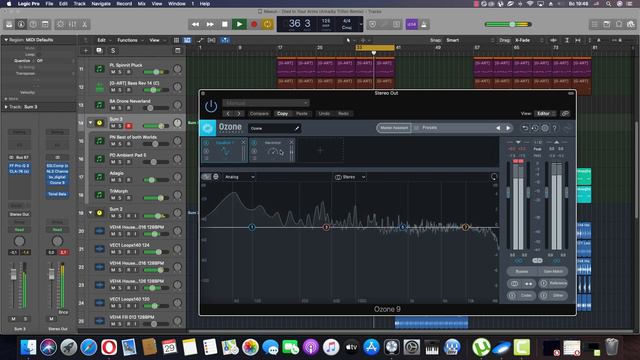Click next preset arrow in plugin header
This screenshot has height=360, width=640.
[239, 113]
